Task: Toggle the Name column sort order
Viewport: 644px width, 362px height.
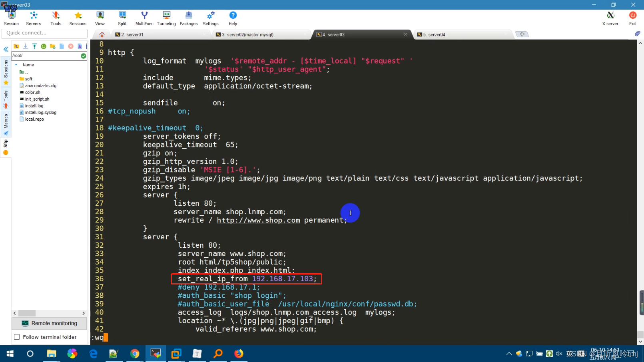Action: pyautogui.click(x=28, y=64)
